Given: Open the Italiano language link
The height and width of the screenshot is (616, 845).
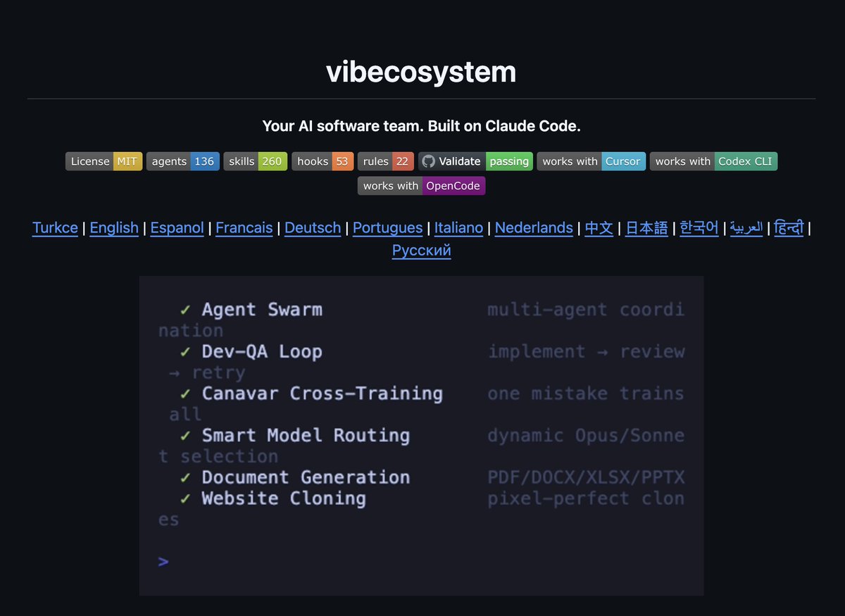Looking at the screenshot, I should click(459, 227).
